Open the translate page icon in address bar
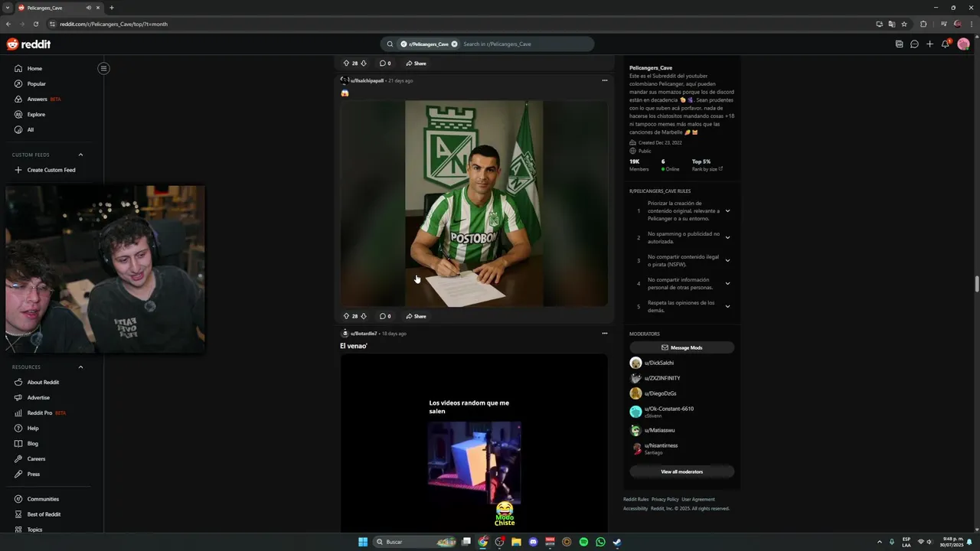Screen dimensions: 980x551 [x=892, y=24]
